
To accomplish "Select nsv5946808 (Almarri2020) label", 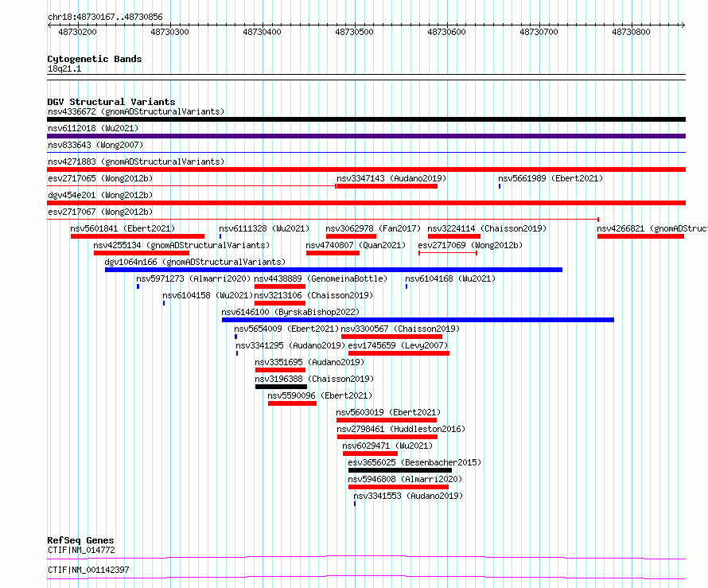I will 405,479.
